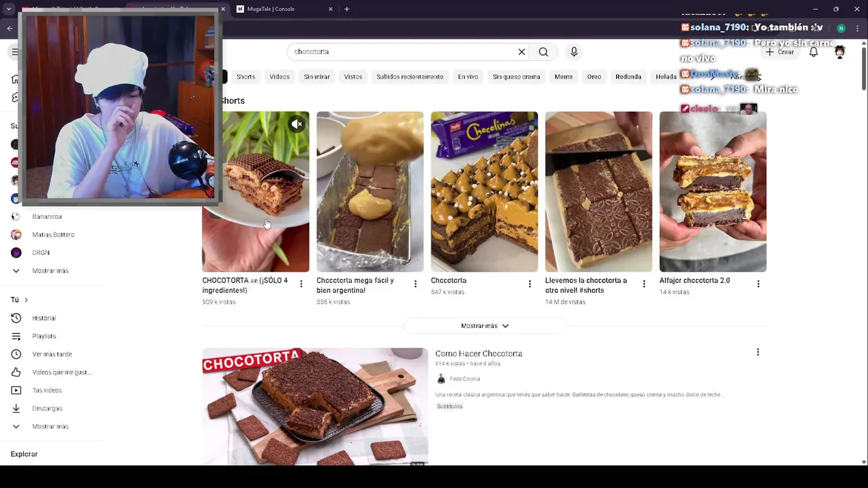Select the En vivo filter chip
868x488 pixels.
point(468,77)
